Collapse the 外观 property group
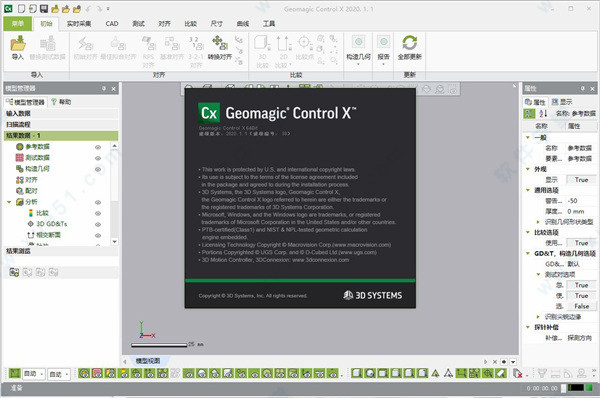The height and width of the screenshot is (398, 600). coord(528,169)
